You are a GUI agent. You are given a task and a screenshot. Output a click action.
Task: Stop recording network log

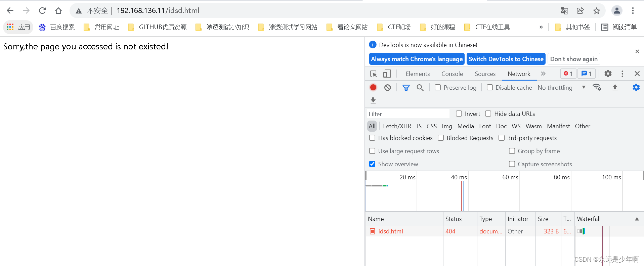[373, 88]
